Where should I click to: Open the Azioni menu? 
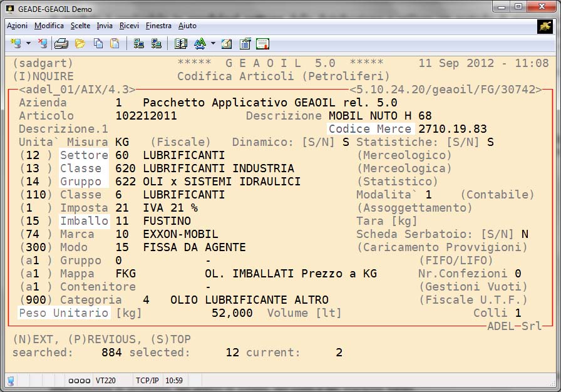point(17,26)
